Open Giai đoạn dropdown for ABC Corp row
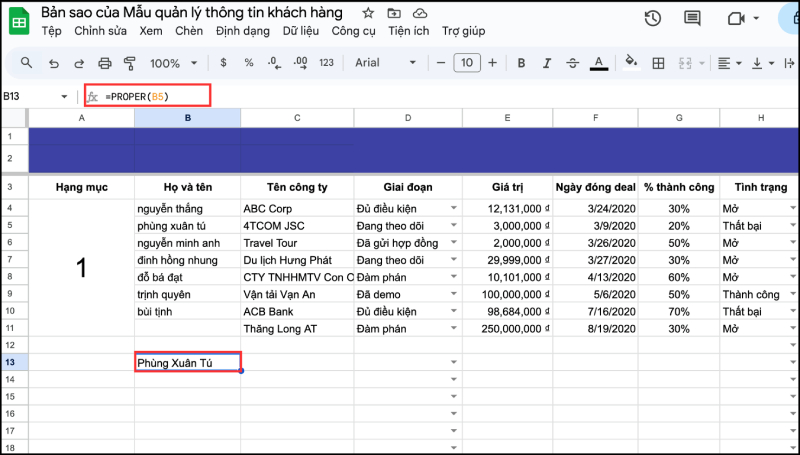Screen dimensions: 800x455 (x=454, y=209)
